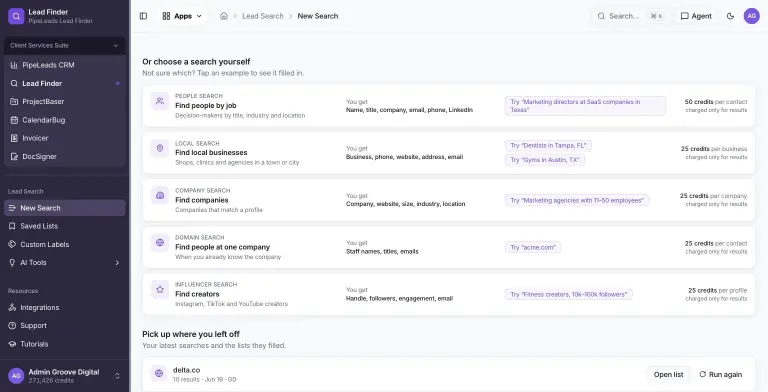Open Tutorials page
The width and height of the screenshot is (768, 392).
64,344
